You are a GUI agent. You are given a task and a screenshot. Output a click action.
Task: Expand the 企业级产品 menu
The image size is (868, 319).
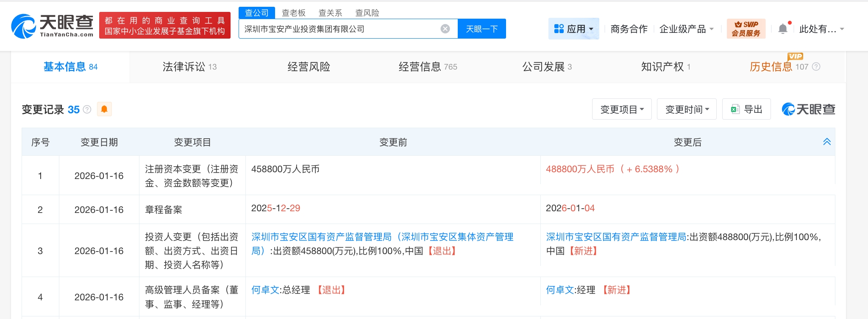coord(687,29)
